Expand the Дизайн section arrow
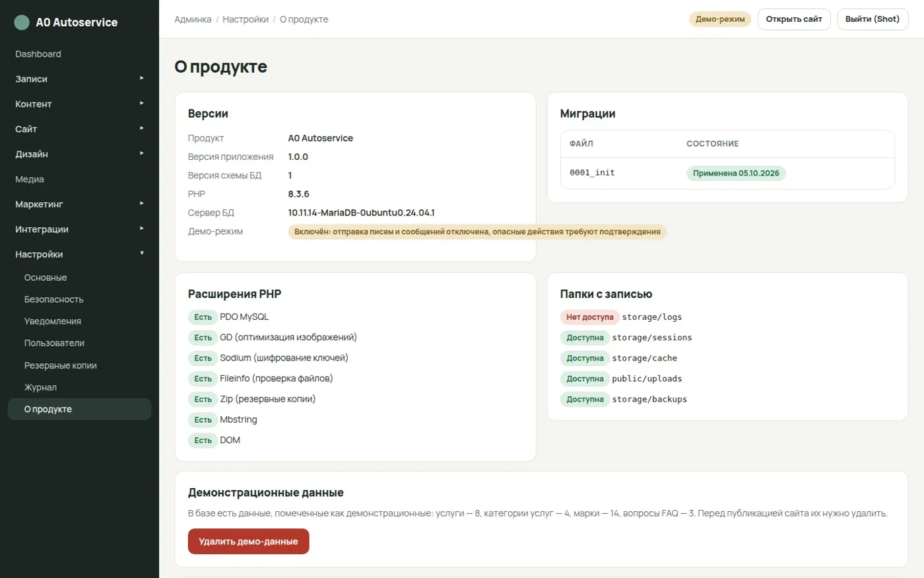 tap(141, 154)
